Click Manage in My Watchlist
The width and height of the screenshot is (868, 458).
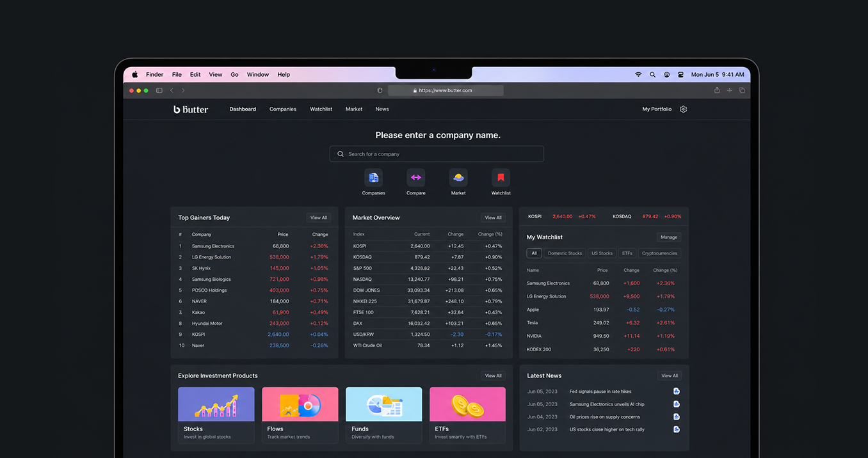click(669, 237)
